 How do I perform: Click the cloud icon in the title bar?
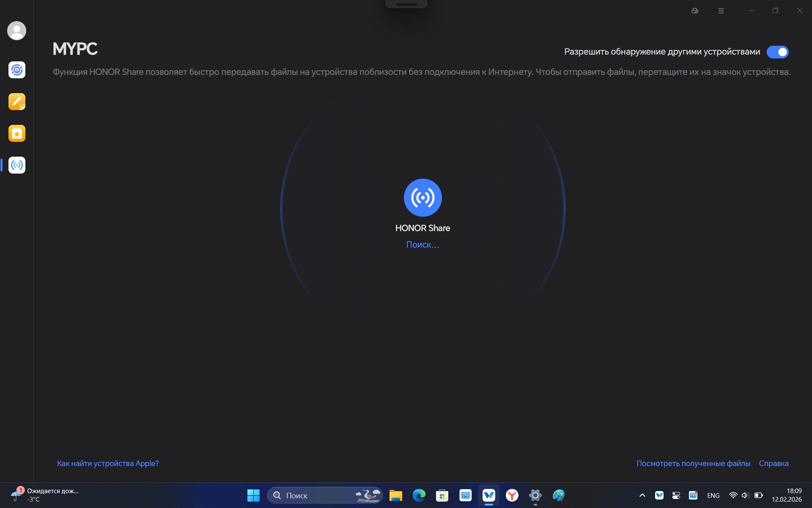(694, 11)
